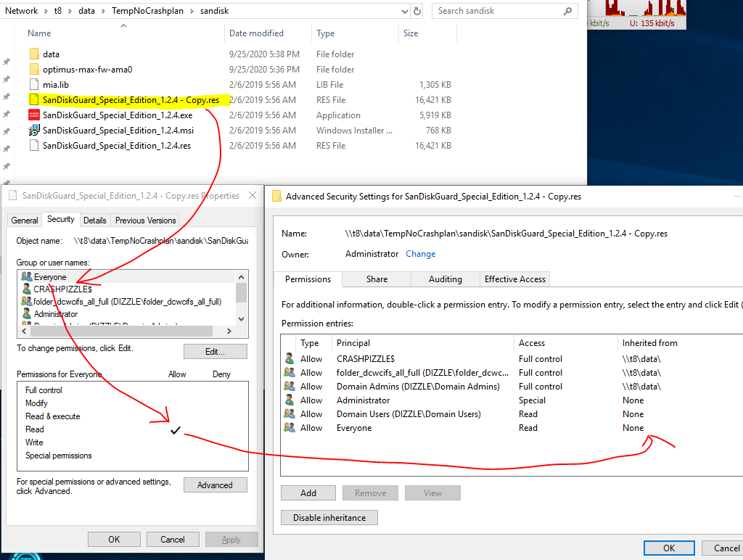Screen dimensions: 743x560
Task: Sort files by the Size column header
Action: point(427,33)
